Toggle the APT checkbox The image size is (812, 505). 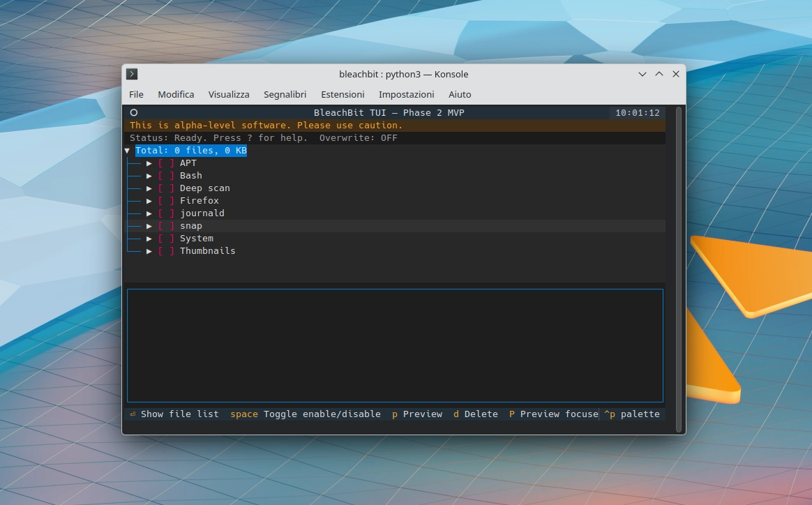pos(166,163)
